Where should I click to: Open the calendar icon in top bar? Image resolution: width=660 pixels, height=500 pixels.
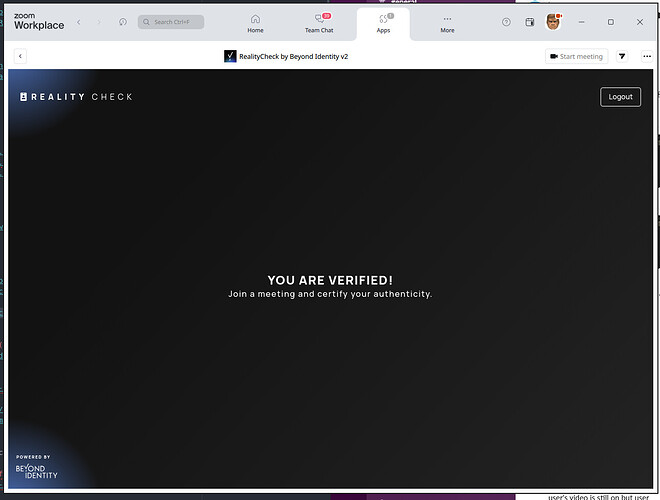530,22
